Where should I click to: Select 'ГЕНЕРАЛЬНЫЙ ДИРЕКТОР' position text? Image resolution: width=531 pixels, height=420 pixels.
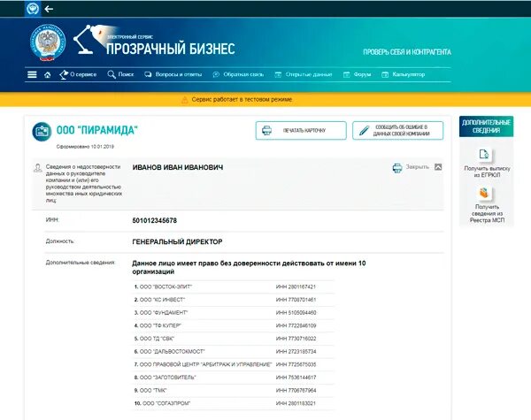pos(177,242)
